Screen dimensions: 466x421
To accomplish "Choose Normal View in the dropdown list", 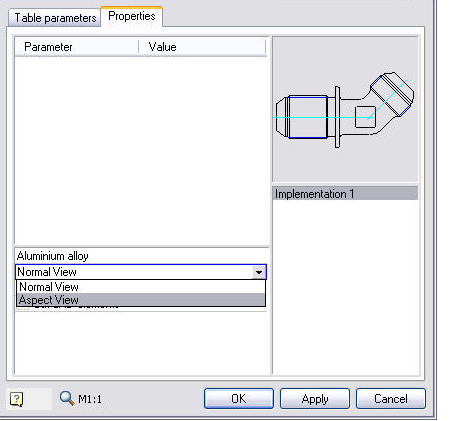I will [x=141, y=287].
